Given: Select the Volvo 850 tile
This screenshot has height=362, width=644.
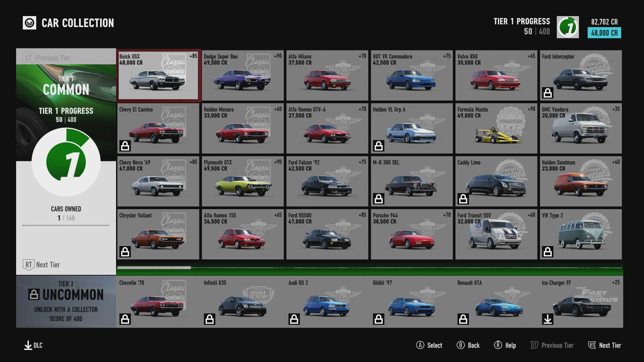Looking at the screenshot, I should pyautogui.click(x=496, y=75).
